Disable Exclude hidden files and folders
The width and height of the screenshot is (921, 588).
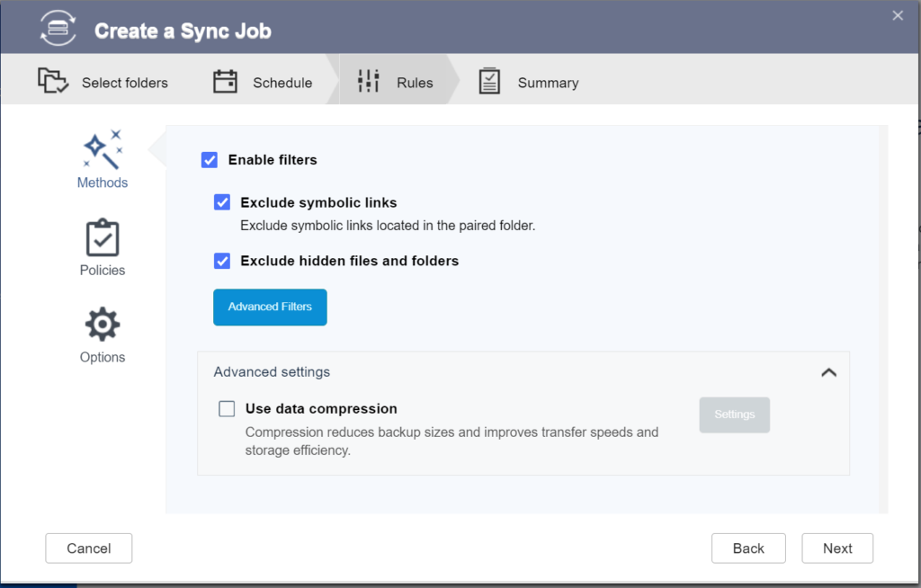222,261
